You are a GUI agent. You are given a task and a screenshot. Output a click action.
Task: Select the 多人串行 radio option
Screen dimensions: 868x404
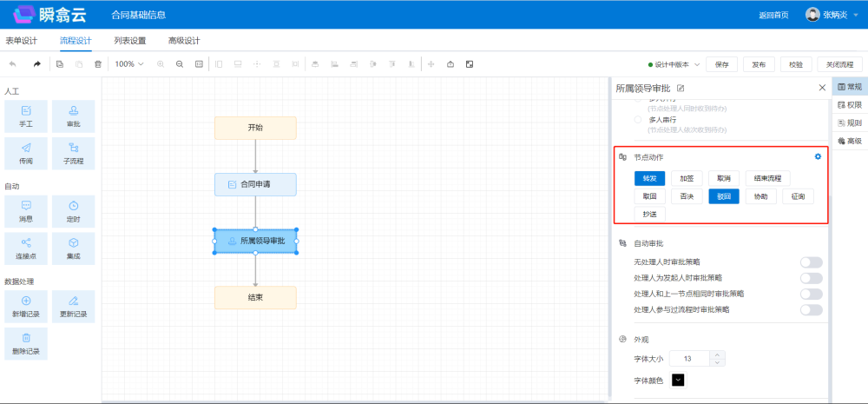click(639, 119)
